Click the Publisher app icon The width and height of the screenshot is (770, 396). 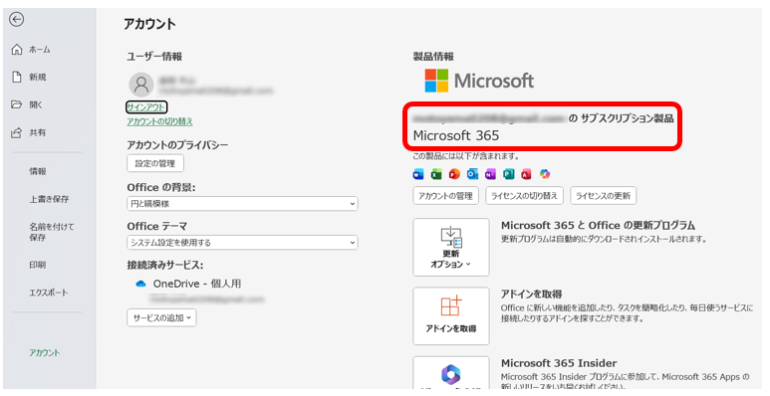click(509, 174)
